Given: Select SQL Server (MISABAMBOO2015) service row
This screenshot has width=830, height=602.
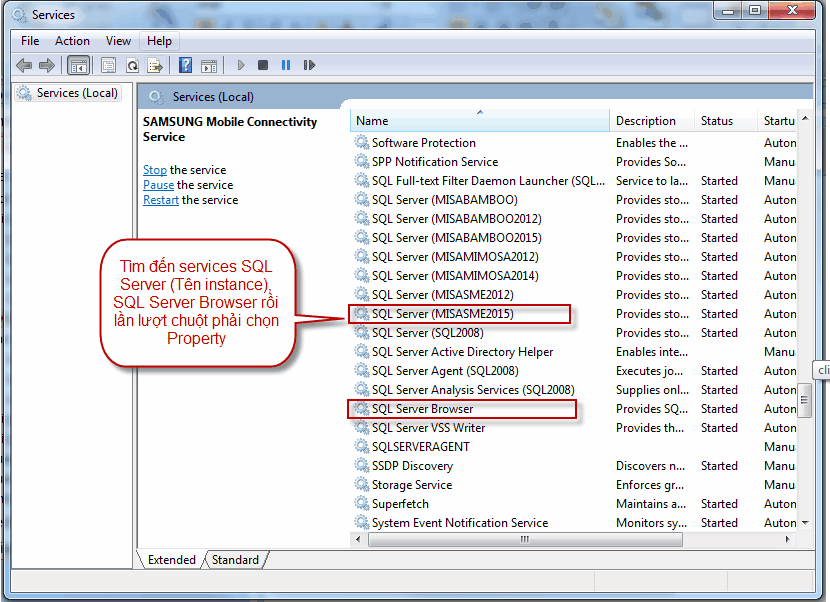Looking at the screenshot, I should click(x=574, y=238).
